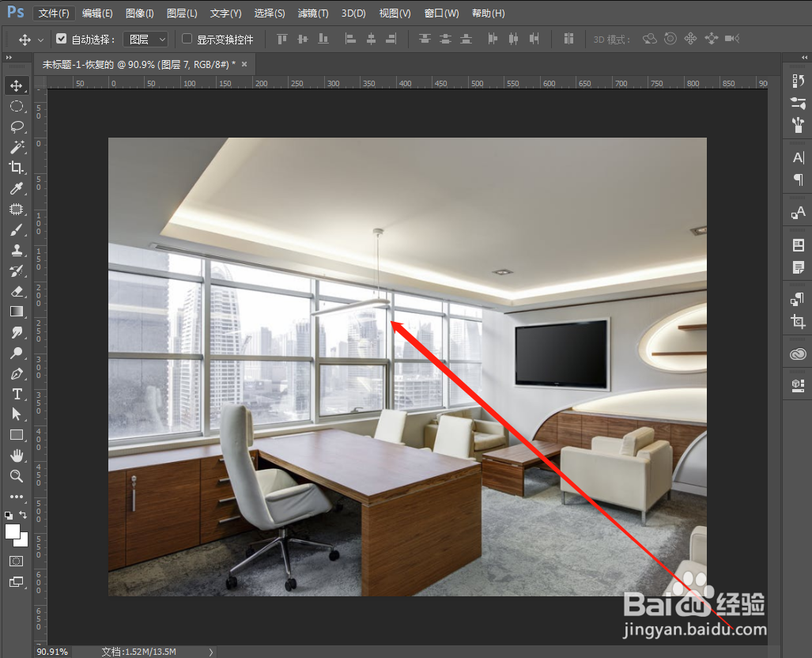This screenshot has width=812, height=658.
Task: Open the Edit Toolbar three-dots menu
Action: pyautogui.click(x=17, y=497)
